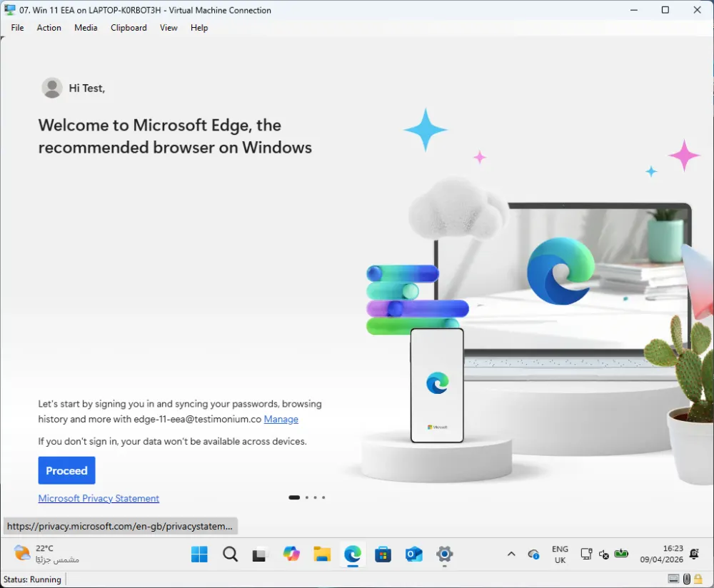Click the OneDrive cloud tray icon
Image resolution: width=714 pixels, height=588 pixels.
coord(533,554)
